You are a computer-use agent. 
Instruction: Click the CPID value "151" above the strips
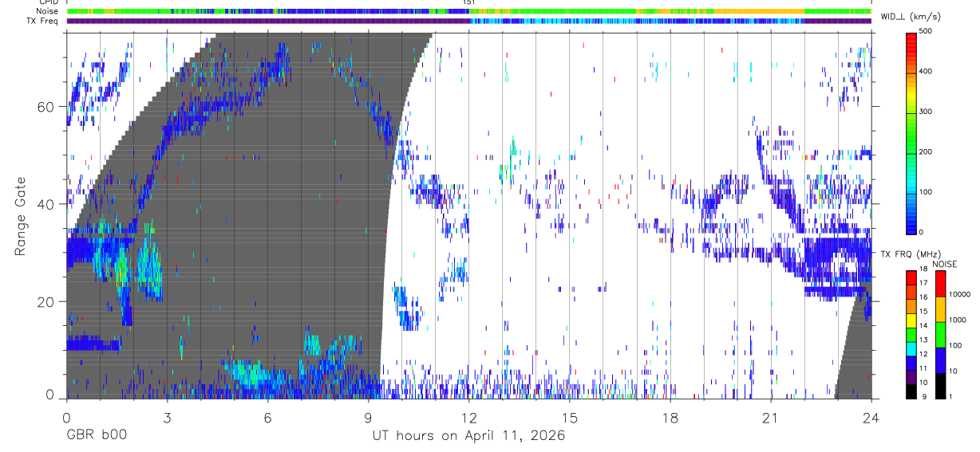pyautogui.click(x=468, y=2)
